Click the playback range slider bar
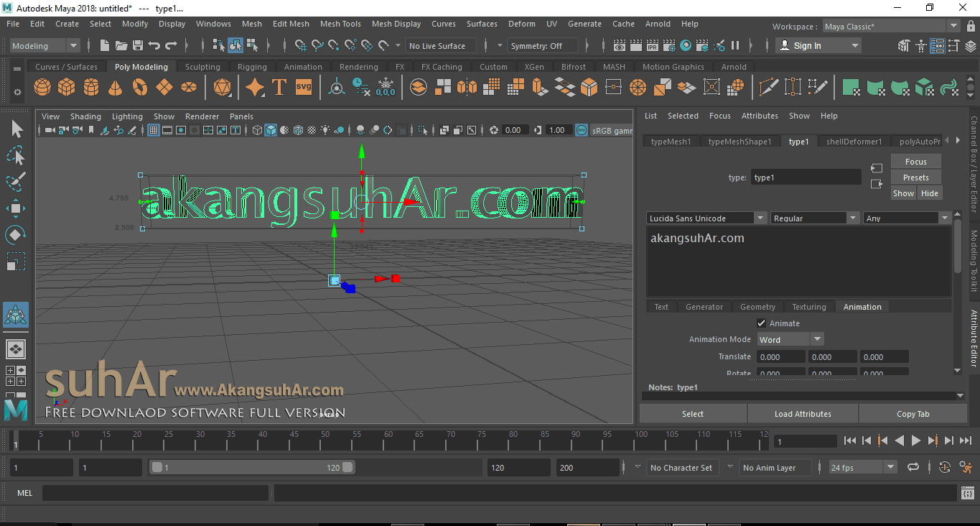Image resolution: width=980 pixels, height=526 pixels. 252,467
